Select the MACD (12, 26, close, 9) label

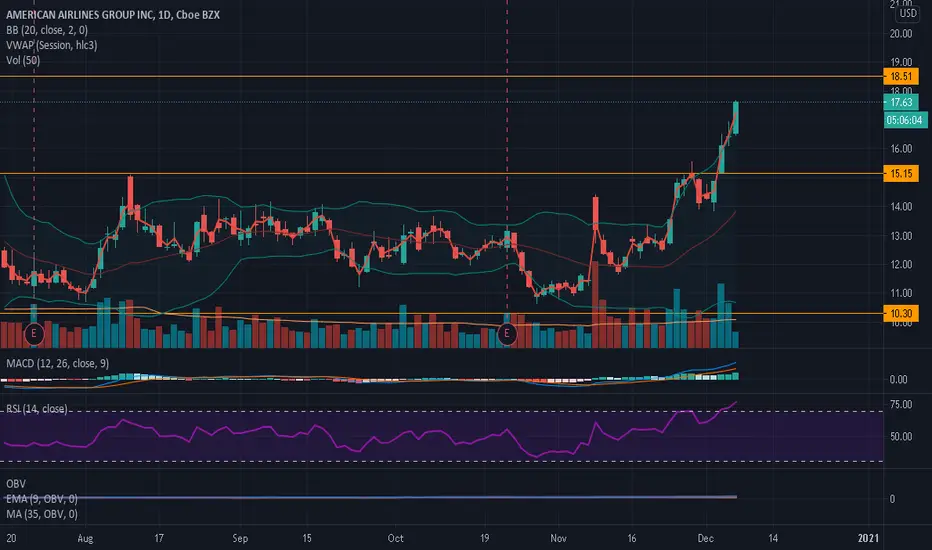(x=58, y=363)
